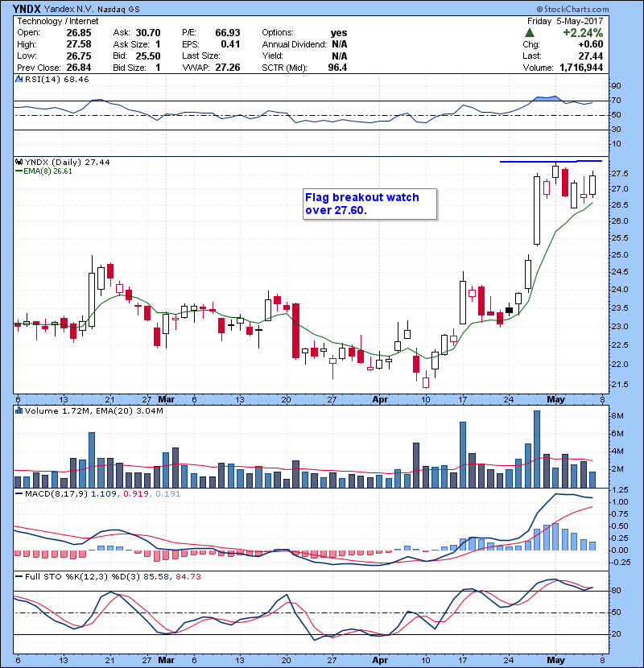The height and width of the screenshot is (668, 644).
Task: Click the 8M volume axis label
Action: [x=618, y=416]
